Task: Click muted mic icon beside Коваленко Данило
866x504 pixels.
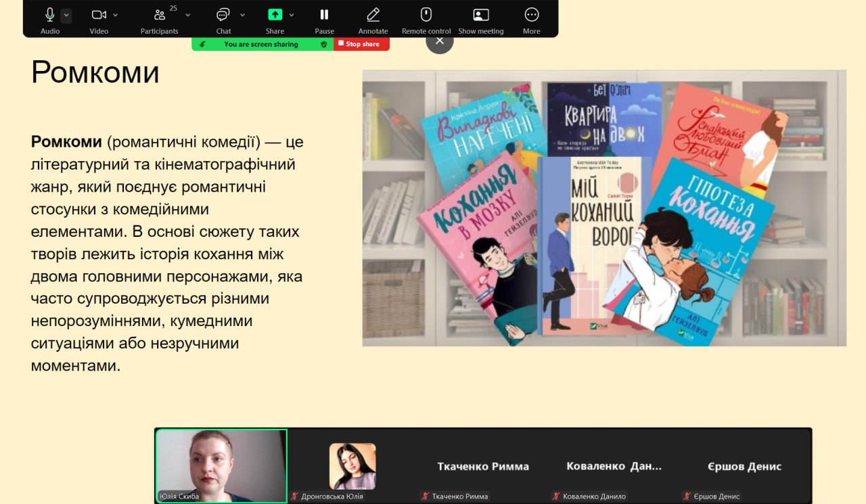Action: (555, 496)
